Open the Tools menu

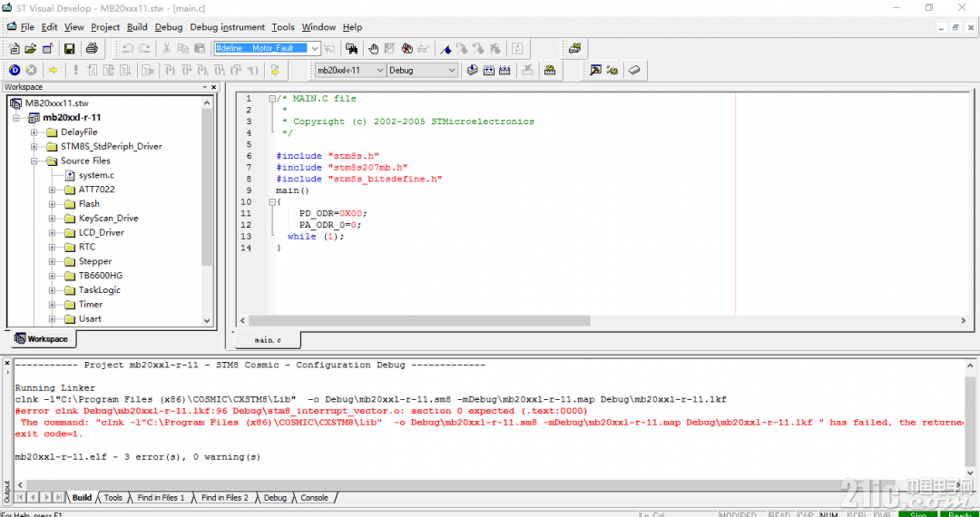283,27
